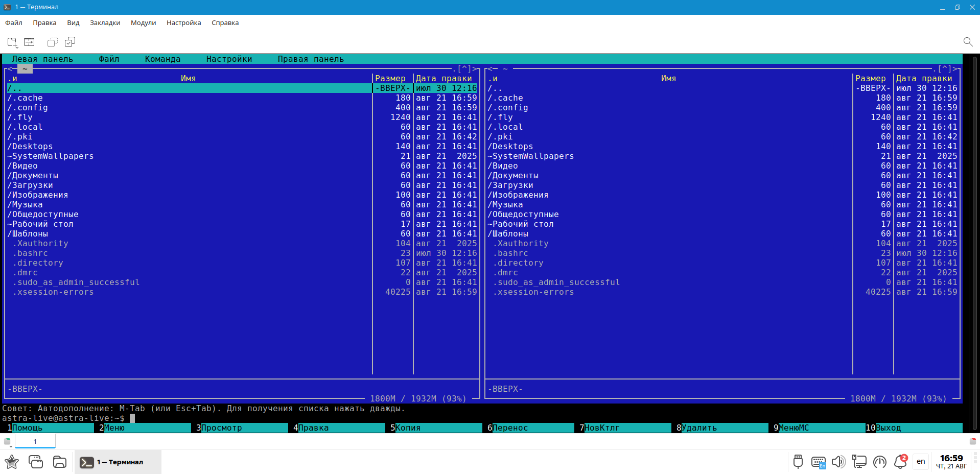
Task: Launch the file manager from the taskbar
Action: 60,462
